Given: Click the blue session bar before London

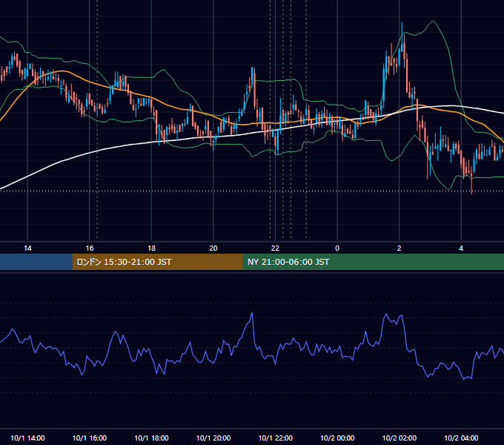Looking at the screenshot, I should coord(36,262).
